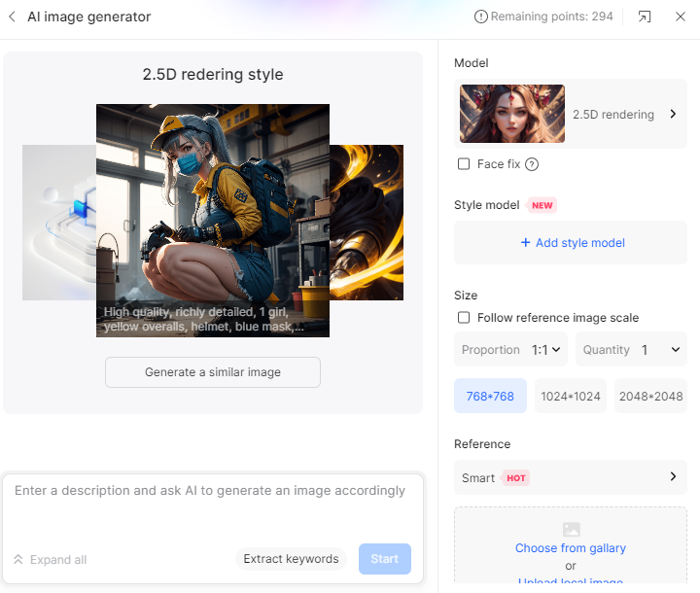Image resolution: width=700 pixels, height=593 pixels.
Task: Click the Choose from gallary link
Action: pos(571,548)
